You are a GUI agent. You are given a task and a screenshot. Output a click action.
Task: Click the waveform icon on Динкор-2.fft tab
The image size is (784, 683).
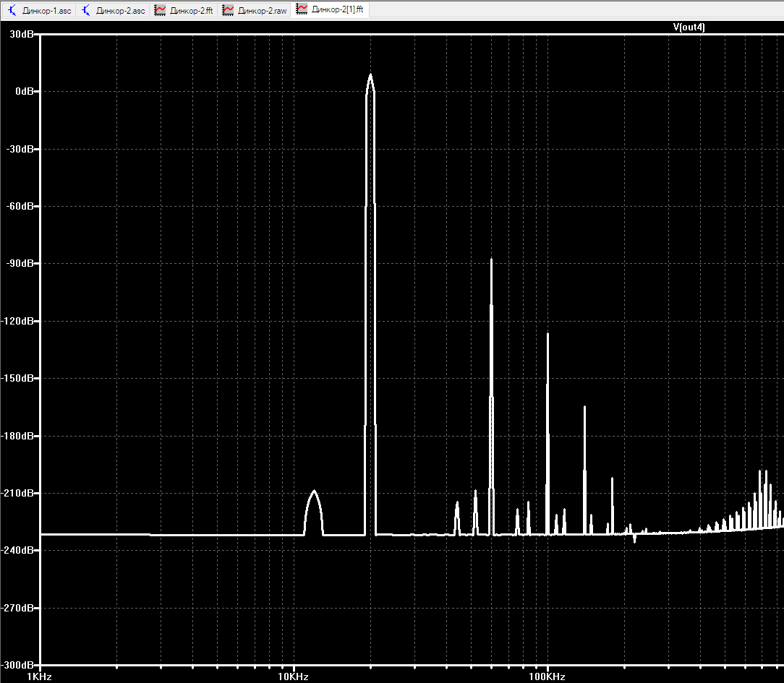click(160, 11)
